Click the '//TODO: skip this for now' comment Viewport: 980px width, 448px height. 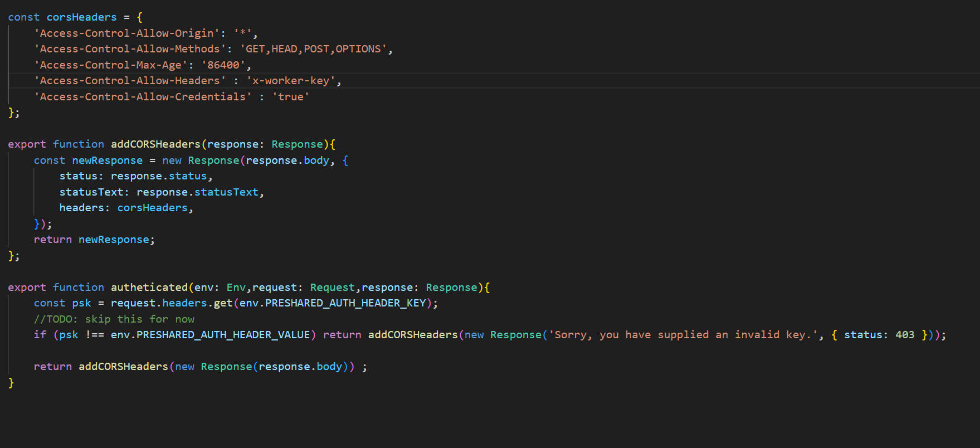pos(114,319)
